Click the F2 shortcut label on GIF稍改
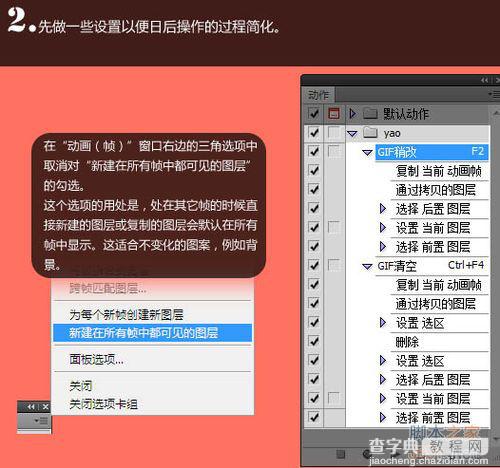Viewport: 500px width, 468px height. pyautogui.click(x=477, y=151)
